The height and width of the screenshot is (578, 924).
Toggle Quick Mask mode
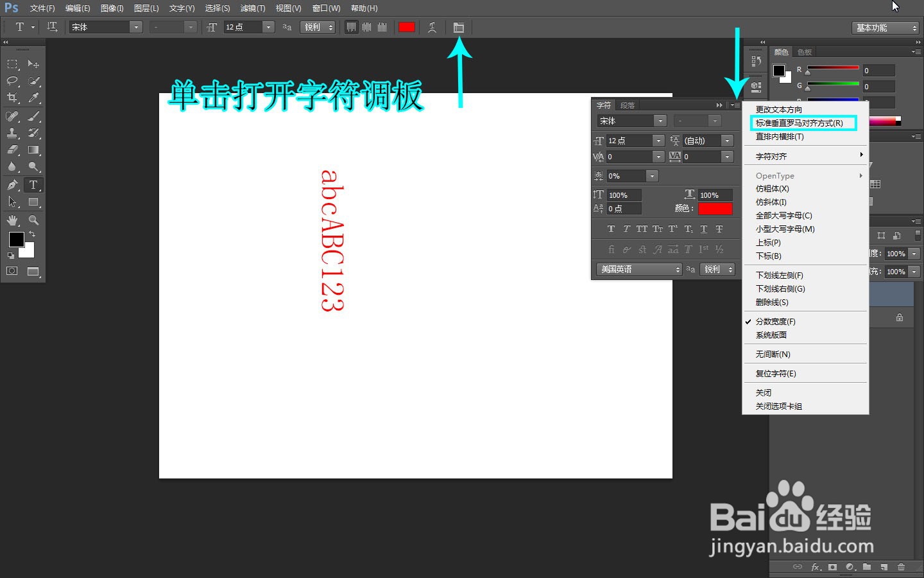pyautogui.click(x=12, y=271)
